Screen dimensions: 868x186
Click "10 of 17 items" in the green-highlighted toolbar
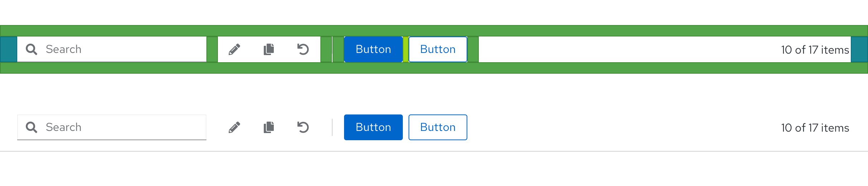point(815,50)
